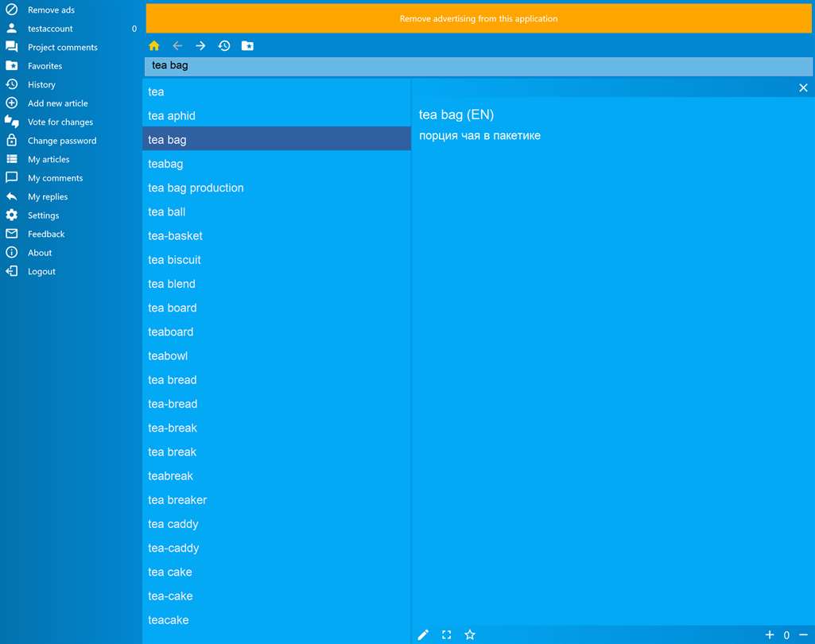815x644 pixels.
Task: Select 'tea board' in the word list
Action: click(x=277, y=308)
